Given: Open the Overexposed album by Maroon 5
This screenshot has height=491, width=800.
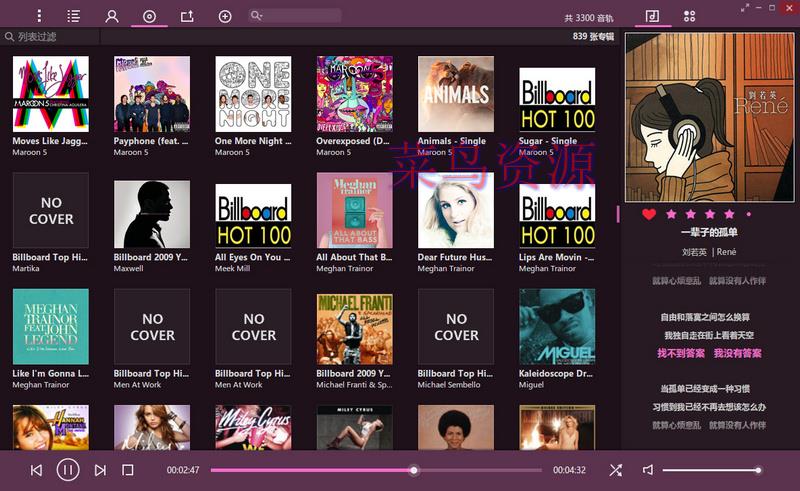Looking at the screenshot, I should coord(354,94).
